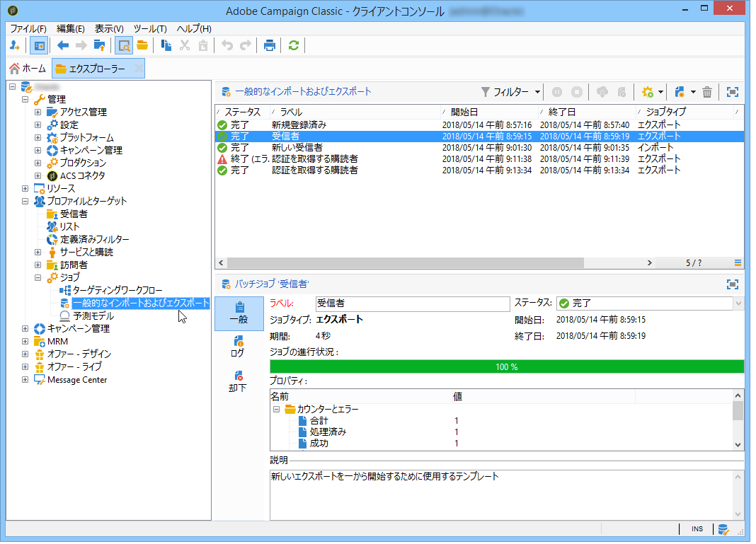The image size is (756, 544).
Task: Click the 100 % job progress bar
Action: click(507, 367)
